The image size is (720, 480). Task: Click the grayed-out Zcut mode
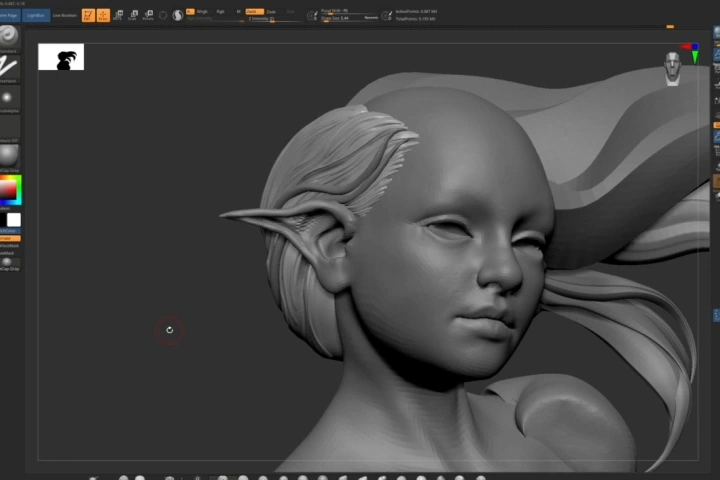[x=290, y=11]
